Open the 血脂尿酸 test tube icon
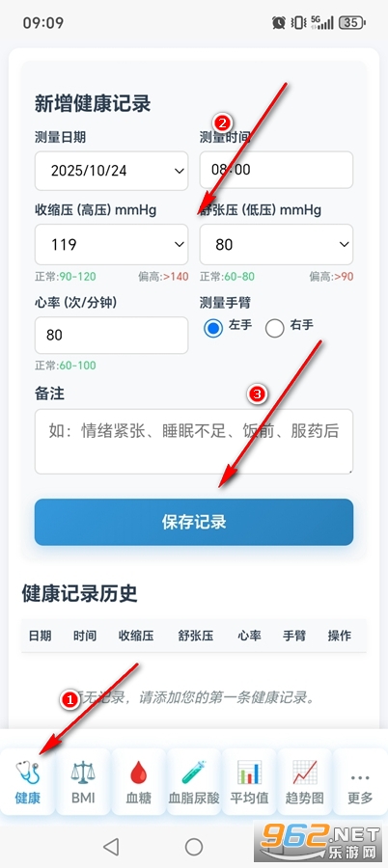388x868 pixels. pyautogui.click(x=194, y=772)
